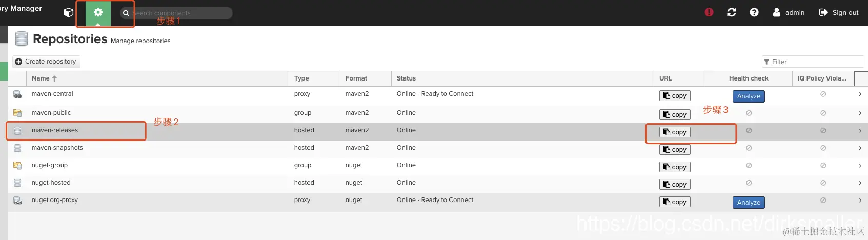Screen dimensions: 868x240
Task: Click IQ policy icon for maven-snapshots
Action: click(x=823, y=148)
